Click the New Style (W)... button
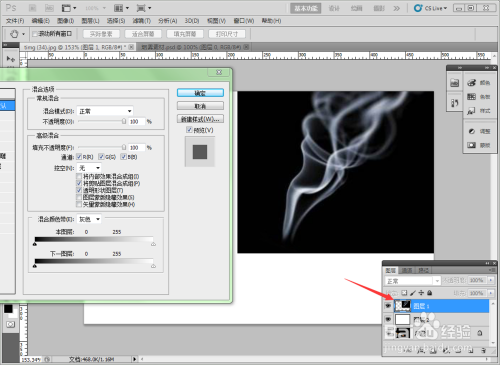The width and height of the screenshot is (500, 365). click(x=200, y=119)
